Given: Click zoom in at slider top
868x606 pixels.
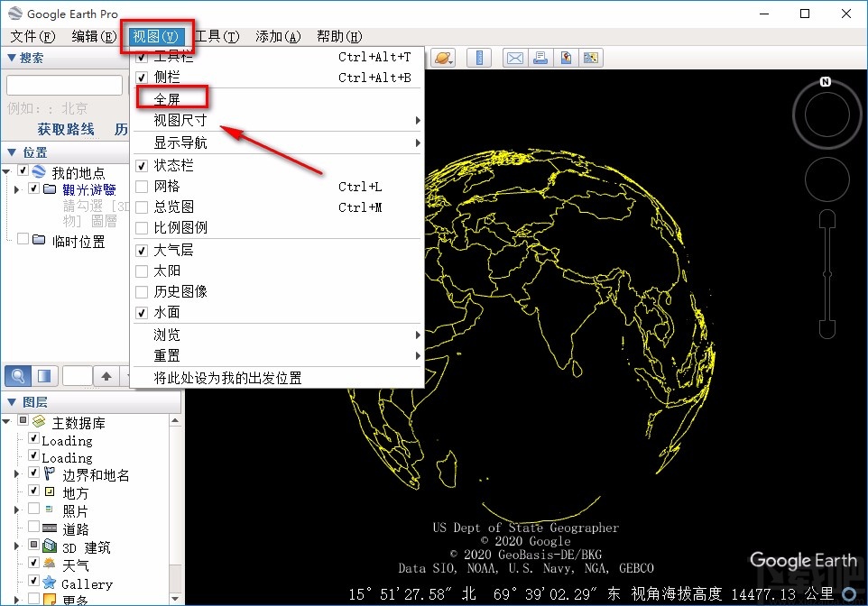Looking at the screenshot, I should (827, 219).
